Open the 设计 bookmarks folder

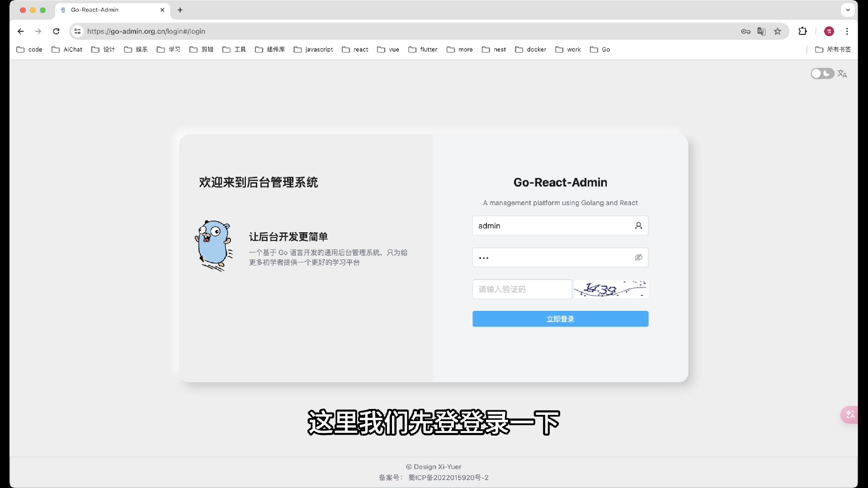[103, 50]
